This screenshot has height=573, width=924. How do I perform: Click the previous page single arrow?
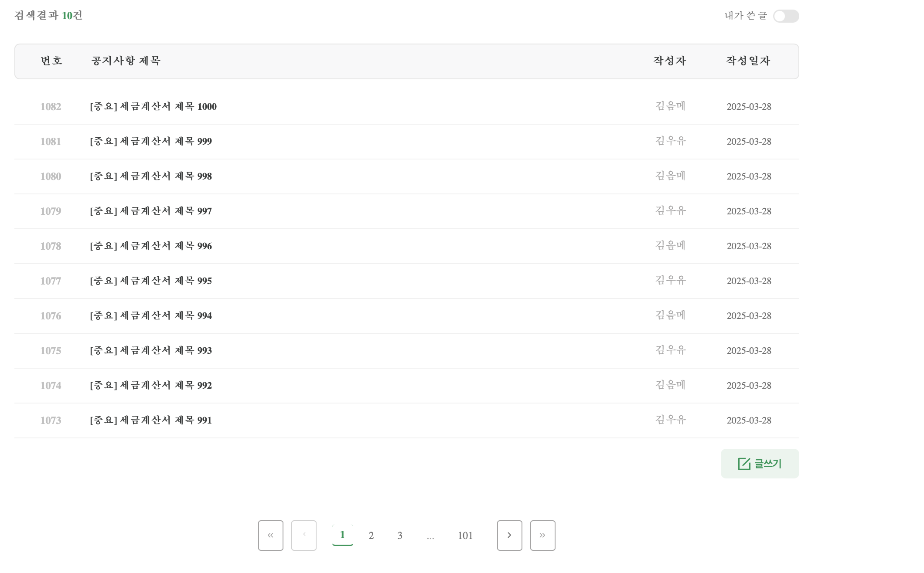tap(303, 535)
